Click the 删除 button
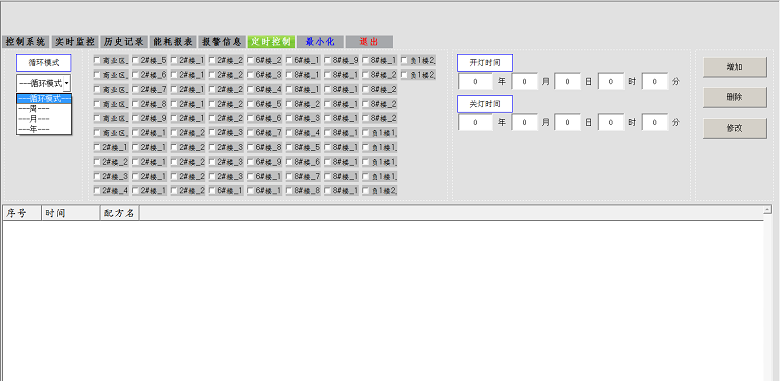The height and width of the screenshot is (381, 780). [x=735, y=97]
